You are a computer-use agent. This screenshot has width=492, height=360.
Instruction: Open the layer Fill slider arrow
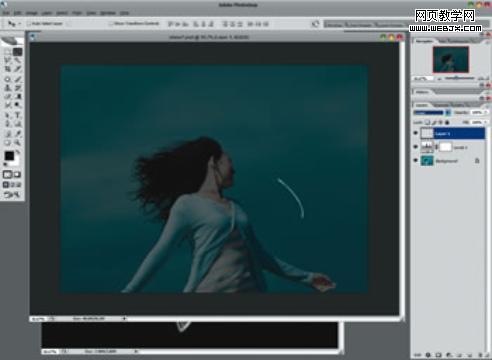pyautogui.click(x=486, y=122)
